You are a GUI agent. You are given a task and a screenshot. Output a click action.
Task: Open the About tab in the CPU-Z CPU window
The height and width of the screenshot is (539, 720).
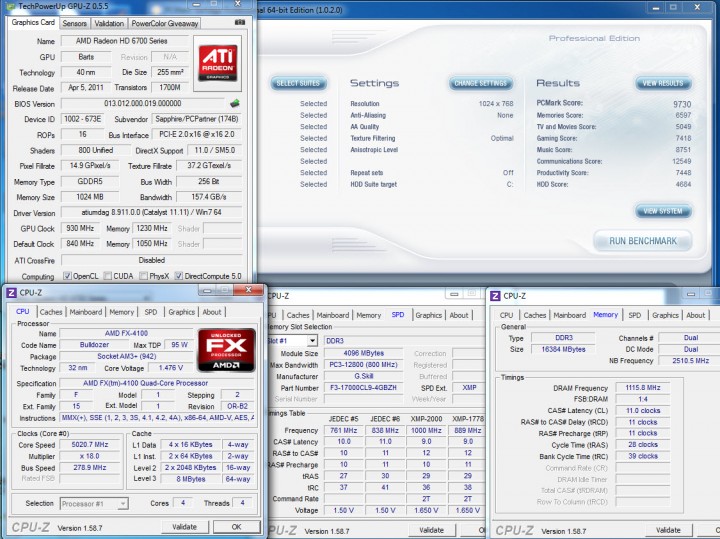[x=212, y=312]
